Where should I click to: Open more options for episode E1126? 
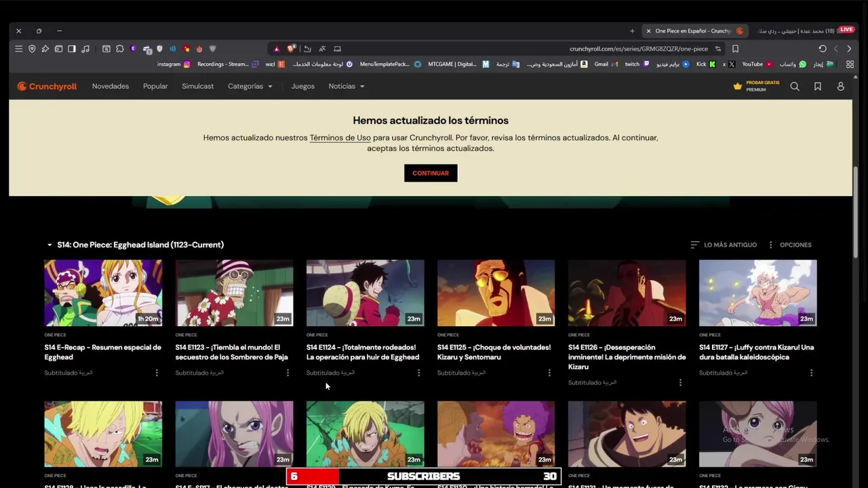tap(680, 382)
